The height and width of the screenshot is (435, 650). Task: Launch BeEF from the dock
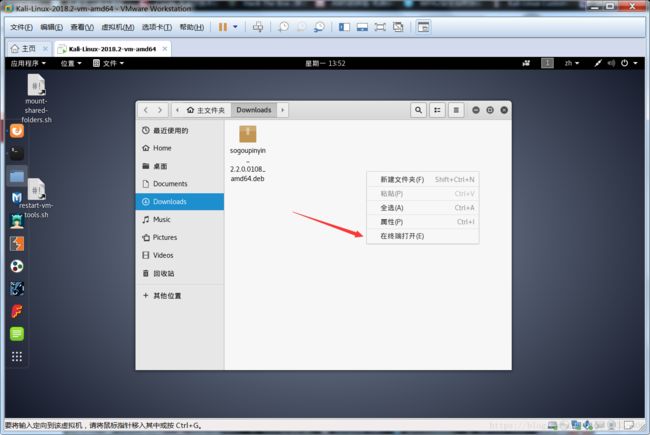coord(17,289)
